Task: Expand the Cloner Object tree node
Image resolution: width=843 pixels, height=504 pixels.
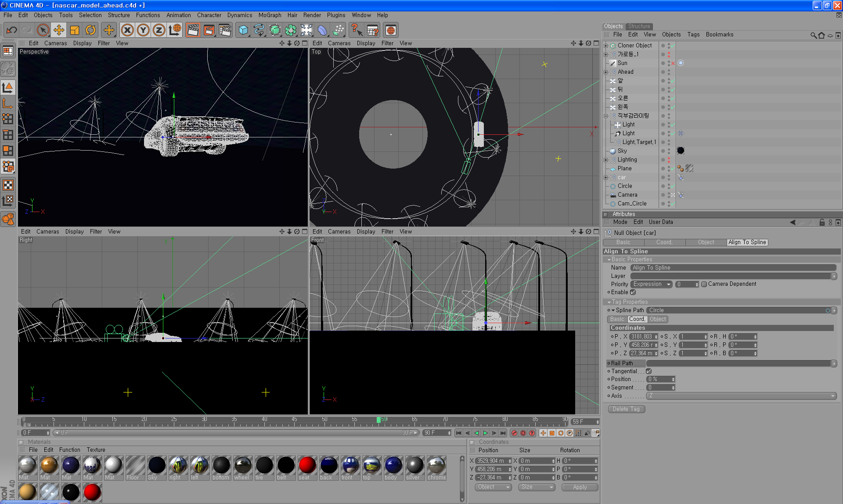Action: (606, 46)
